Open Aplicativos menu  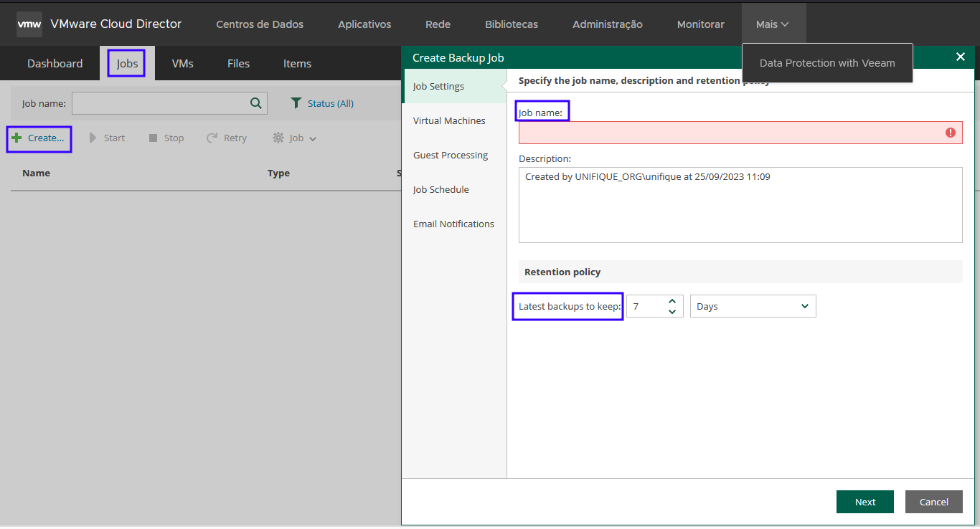[x=364, y=24]
